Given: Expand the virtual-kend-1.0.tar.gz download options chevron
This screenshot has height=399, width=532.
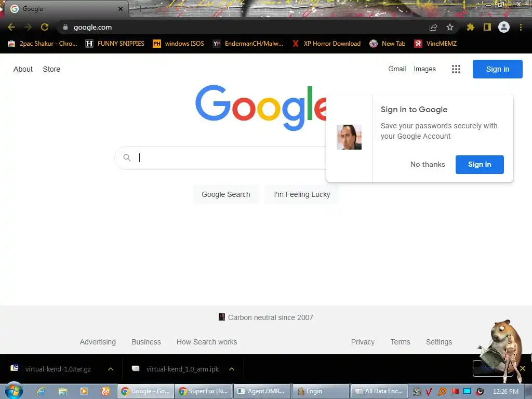Looking at the screenshot, I should pyautogui.click(x=111, y=369).
